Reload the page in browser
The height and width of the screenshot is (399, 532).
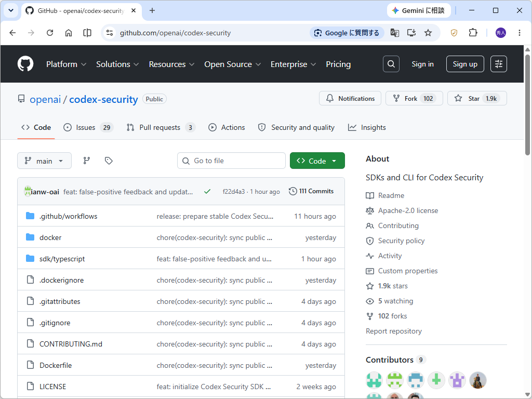[50, 33]
